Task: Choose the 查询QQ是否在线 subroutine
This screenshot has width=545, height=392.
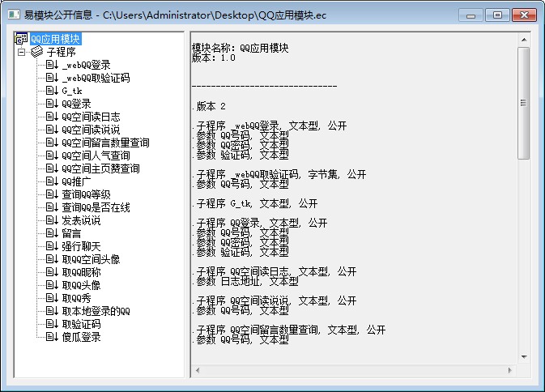Action: click(96, 207)
